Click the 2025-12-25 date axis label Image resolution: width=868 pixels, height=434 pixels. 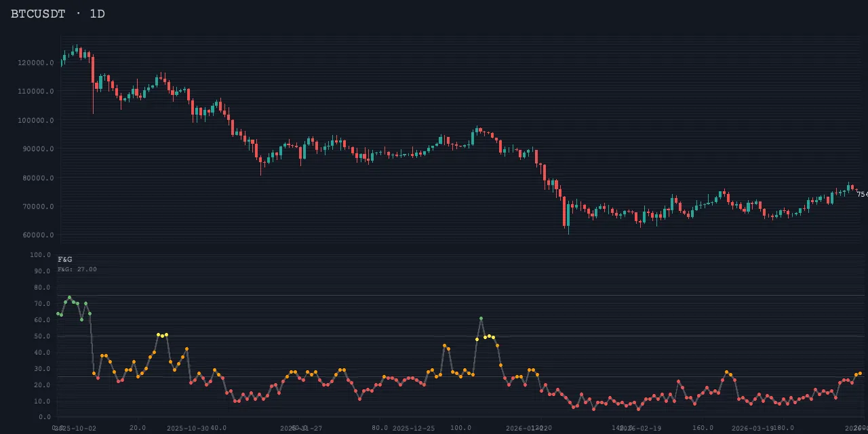point(414,429)
